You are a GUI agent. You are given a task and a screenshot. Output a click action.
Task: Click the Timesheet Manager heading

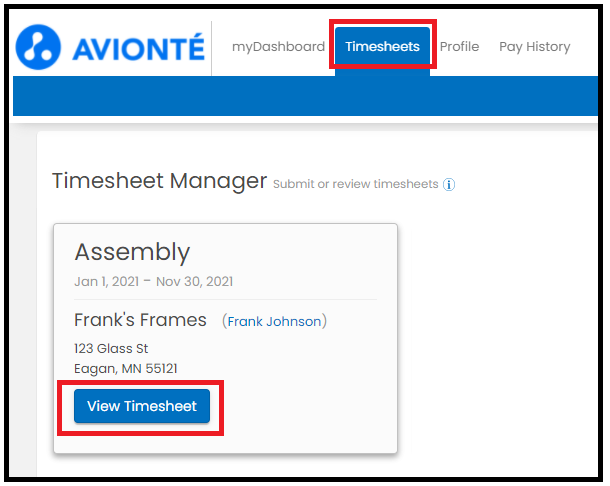(x=160, y=181)
